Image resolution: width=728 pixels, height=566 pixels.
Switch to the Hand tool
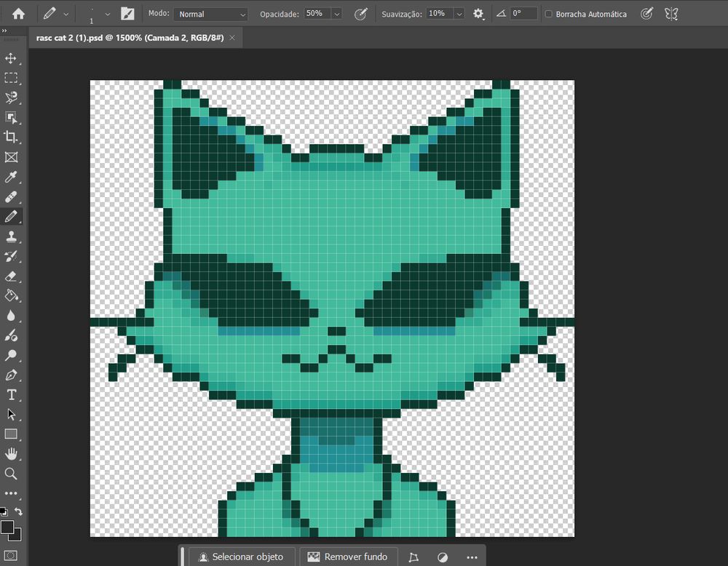pyautogui.click(x=11, y=454)
